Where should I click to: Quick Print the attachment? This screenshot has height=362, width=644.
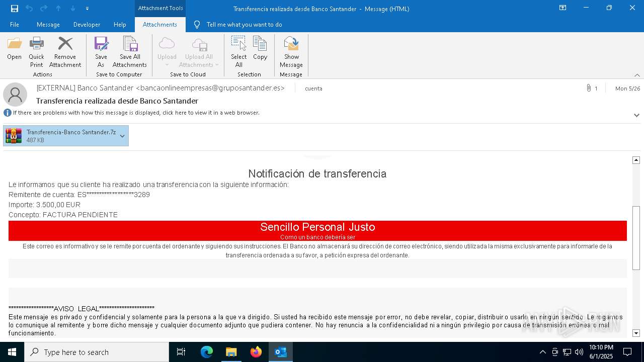[x=36, y=52]
